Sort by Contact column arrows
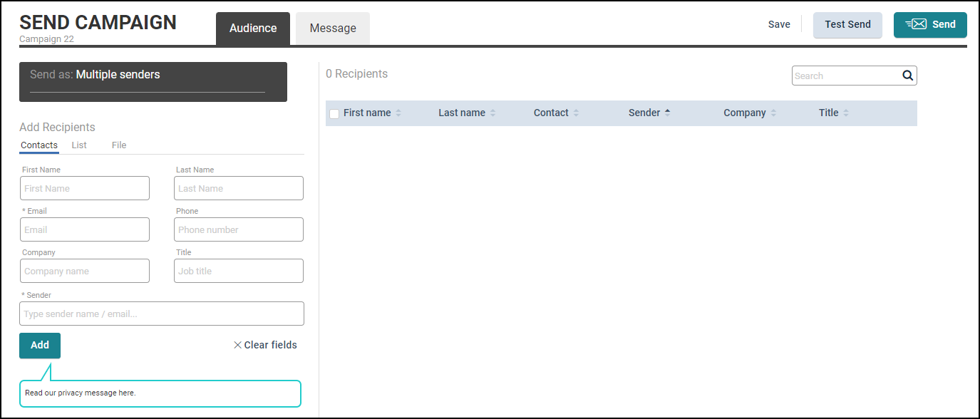This screenshot has width=980, height=419. 576,113
